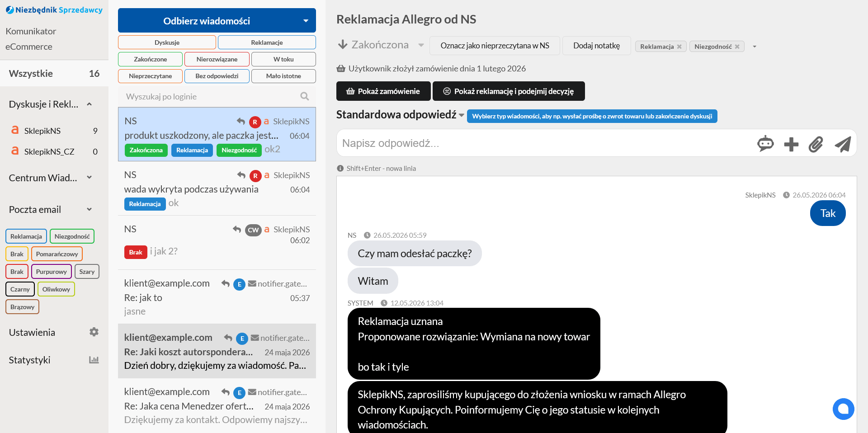Open Ustawienia in the sidebar

pos(32,332)
